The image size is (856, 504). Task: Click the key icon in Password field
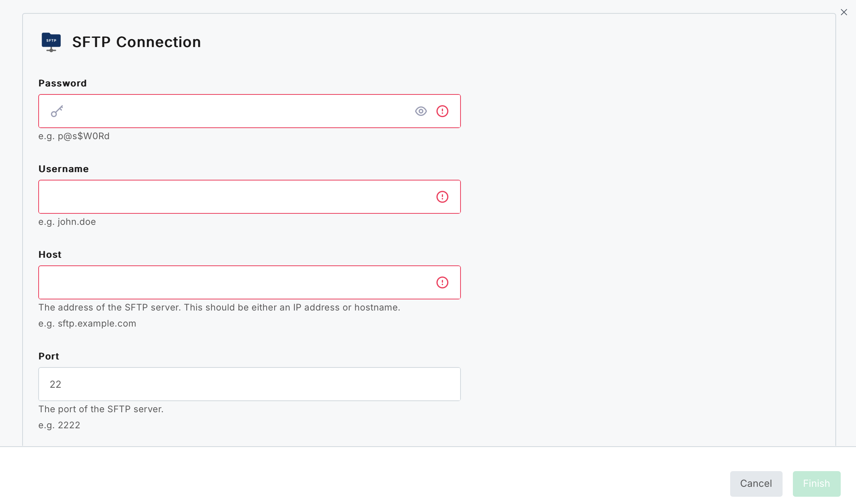[x=57, y=111]
